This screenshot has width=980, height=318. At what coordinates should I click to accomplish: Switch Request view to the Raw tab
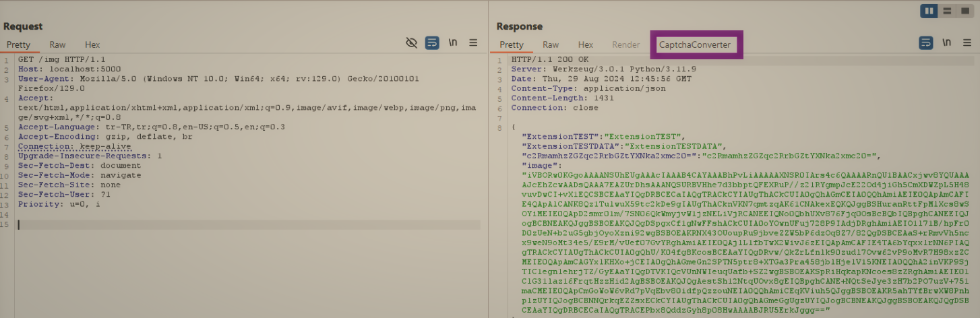pyautogui.click(x=57, y=44)
